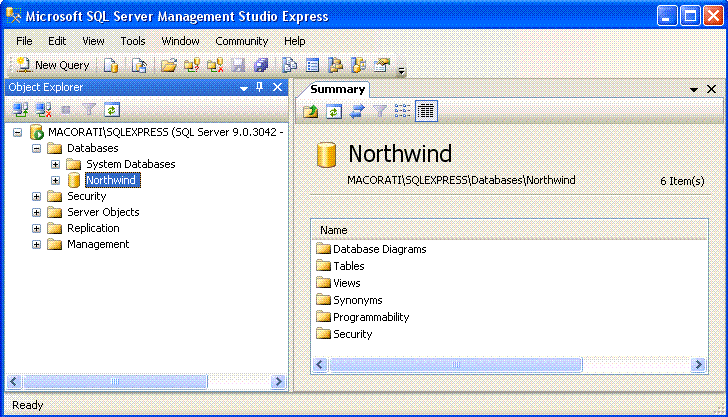The width and height of the screenshot is (728, 417).
Task: Select Tables in the Summary list
Action: point(349,266)
